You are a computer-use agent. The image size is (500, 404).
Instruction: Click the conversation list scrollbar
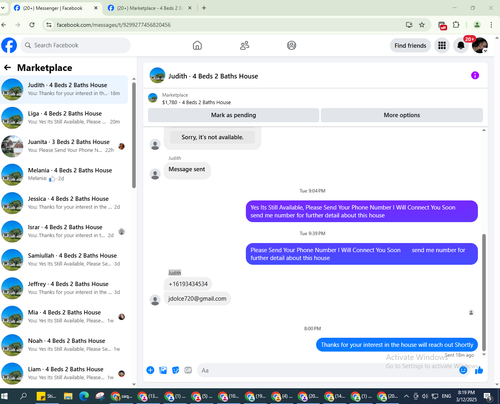click(134, 135)
